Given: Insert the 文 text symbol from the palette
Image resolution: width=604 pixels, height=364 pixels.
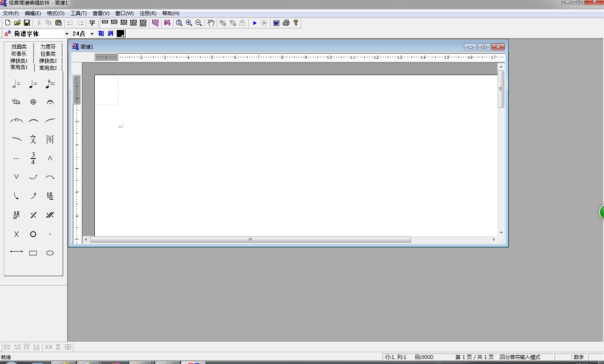Looking at the screenshot, I should tap(33, 139).
